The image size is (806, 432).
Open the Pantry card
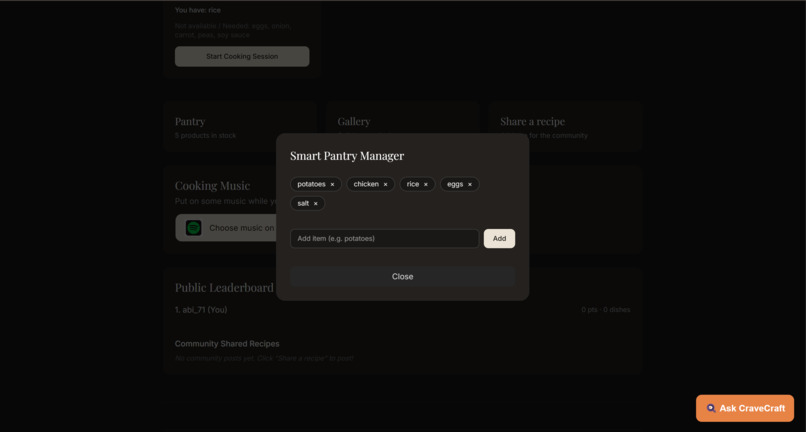(x=240, y=127)
